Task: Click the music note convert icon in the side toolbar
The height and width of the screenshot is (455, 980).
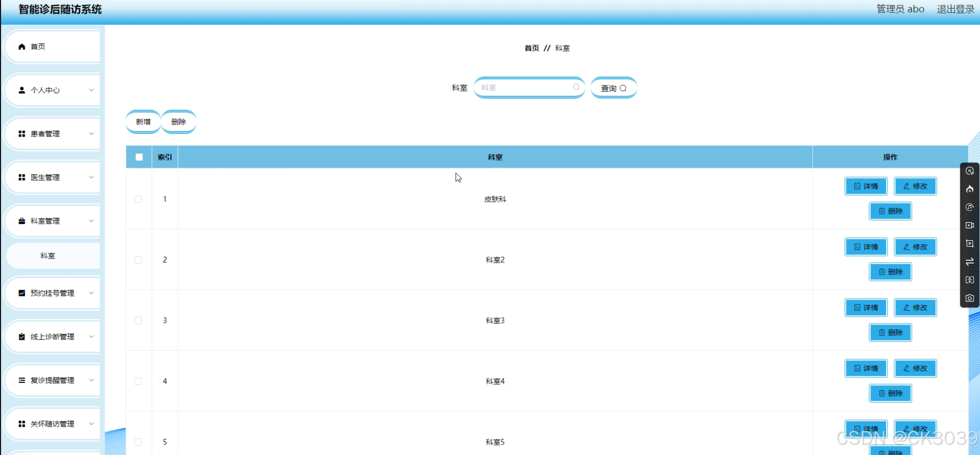Action: [x=970, y=207]
